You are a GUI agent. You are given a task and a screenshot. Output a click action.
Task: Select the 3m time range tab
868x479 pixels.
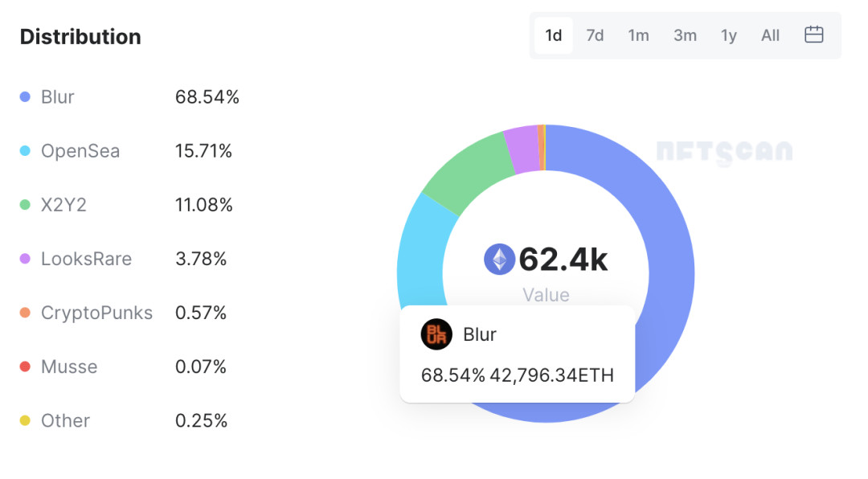click(685, 35)
